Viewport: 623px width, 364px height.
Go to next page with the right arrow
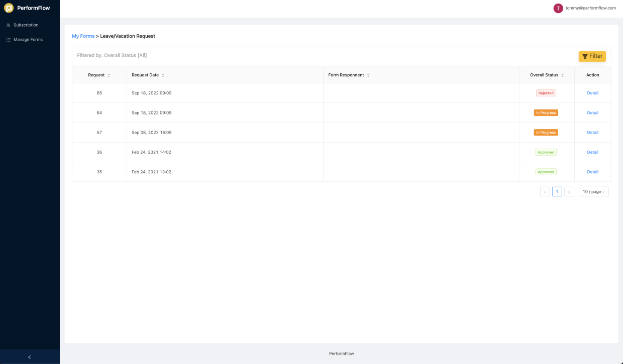click(569, 191)
